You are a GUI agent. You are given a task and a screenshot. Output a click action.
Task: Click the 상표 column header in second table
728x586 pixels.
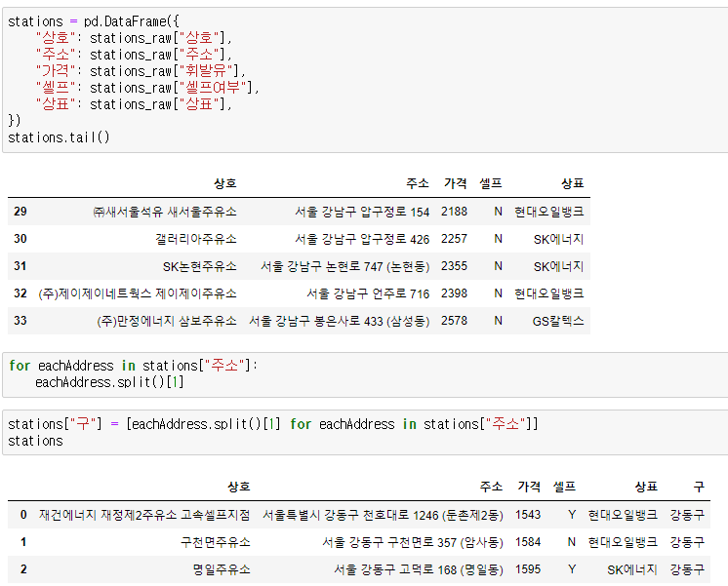646,487
